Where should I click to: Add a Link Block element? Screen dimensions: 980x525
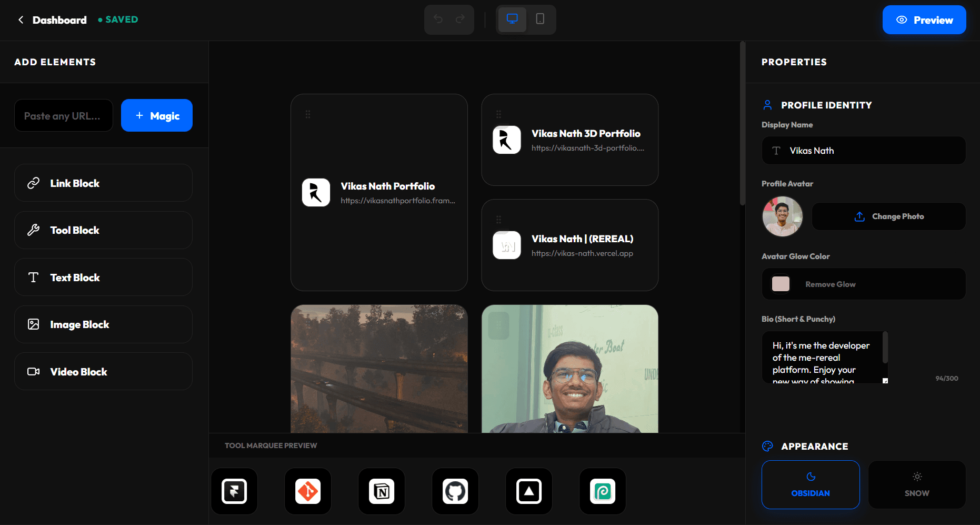pyautogui.click(x=103, y=183)
